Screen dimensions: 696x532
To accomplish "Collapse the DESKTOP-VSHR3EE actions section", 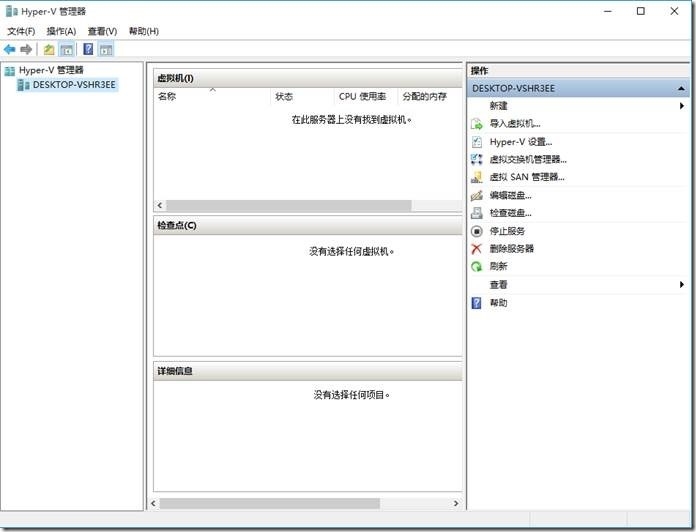I will 681,89.
